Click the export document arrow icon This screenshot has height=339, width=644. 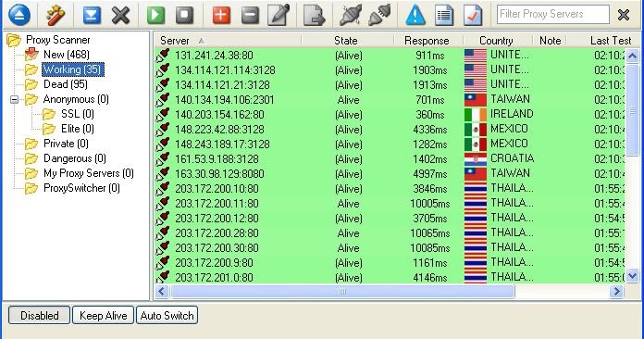tap(315, 15)
